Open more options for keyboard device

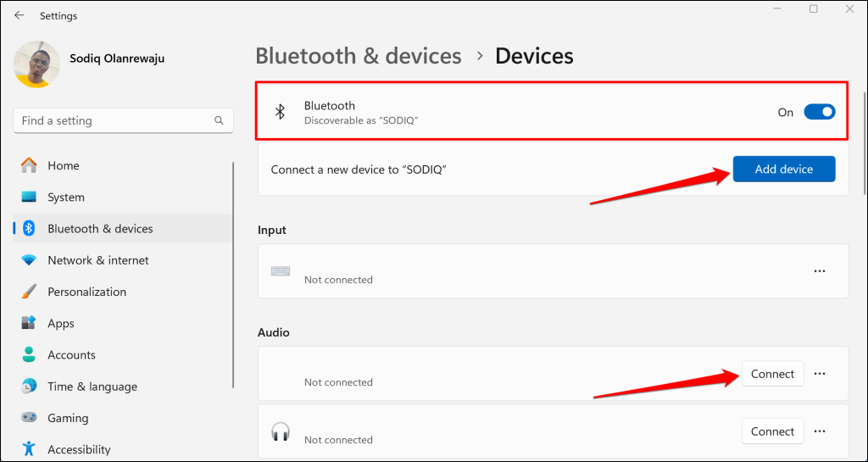pos(819,271)
